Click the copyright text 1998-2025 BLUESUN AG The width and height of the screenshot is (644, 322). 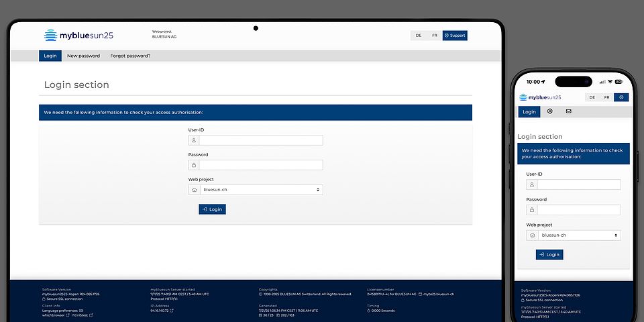[305, 294]
